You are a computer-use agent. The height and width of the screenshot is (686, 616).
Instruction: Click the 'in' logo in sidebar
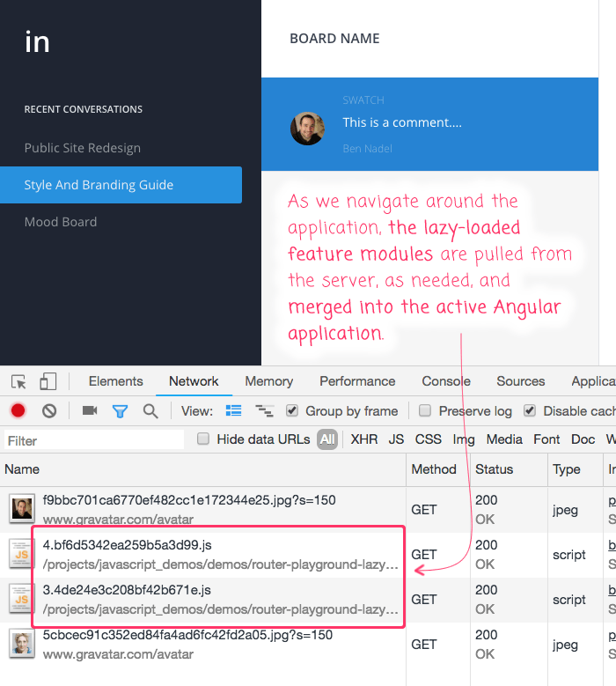click(37, 42)
